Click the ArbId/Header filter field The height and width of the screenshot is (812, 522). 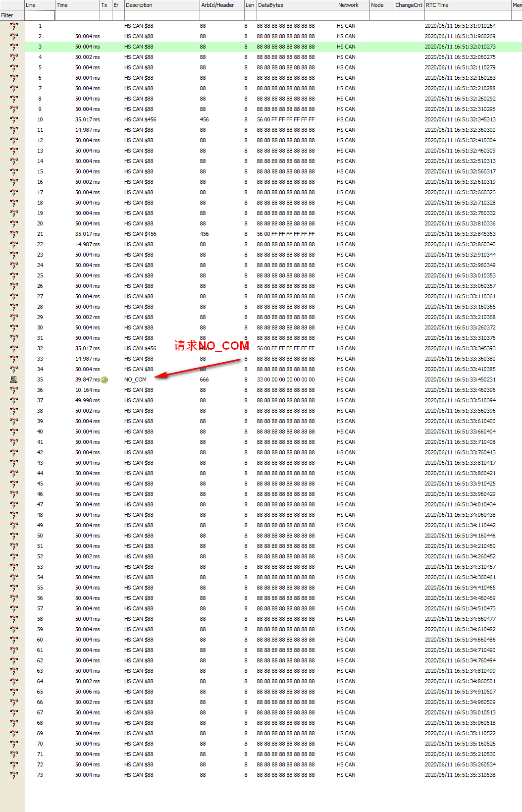(221, 15)
